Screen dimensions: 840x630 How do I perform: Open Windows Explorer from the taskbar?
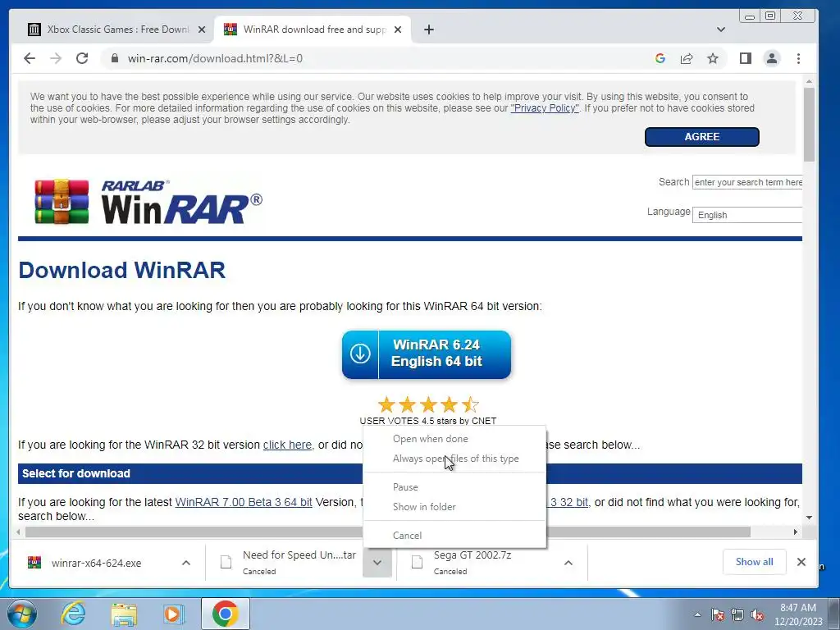coord(124,614)
